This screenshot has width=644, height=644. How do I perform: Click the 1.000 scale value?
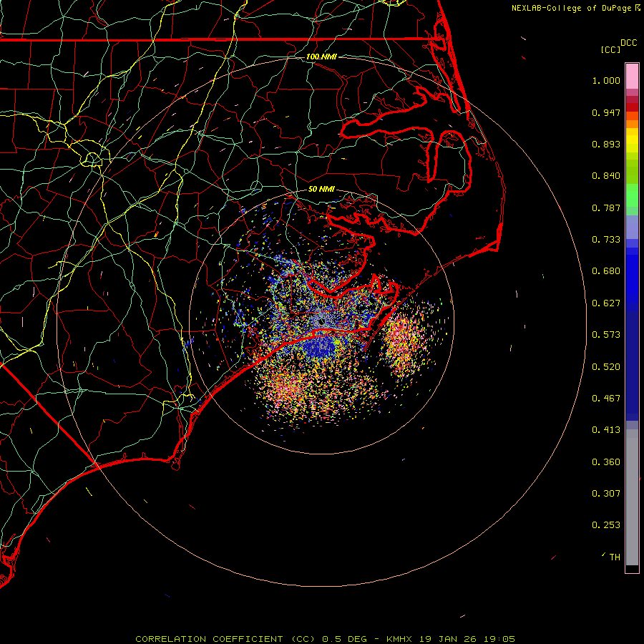[606, 80]
